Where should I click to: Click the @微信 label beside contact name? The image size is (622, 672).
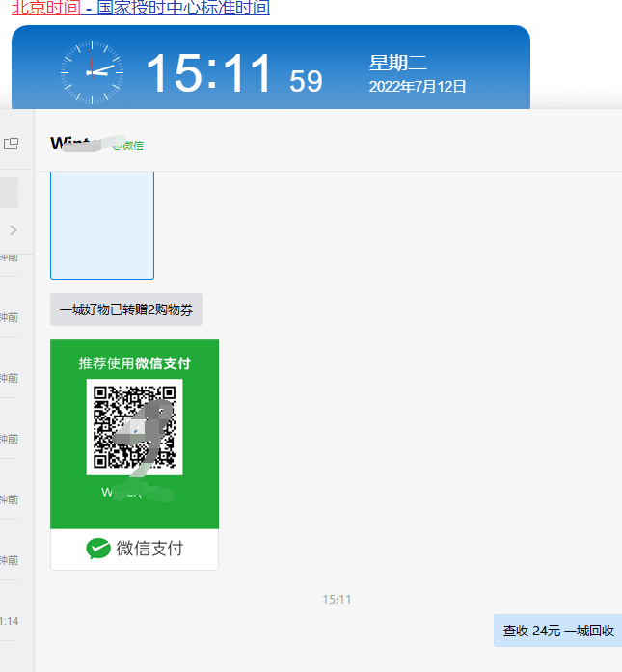129,146
